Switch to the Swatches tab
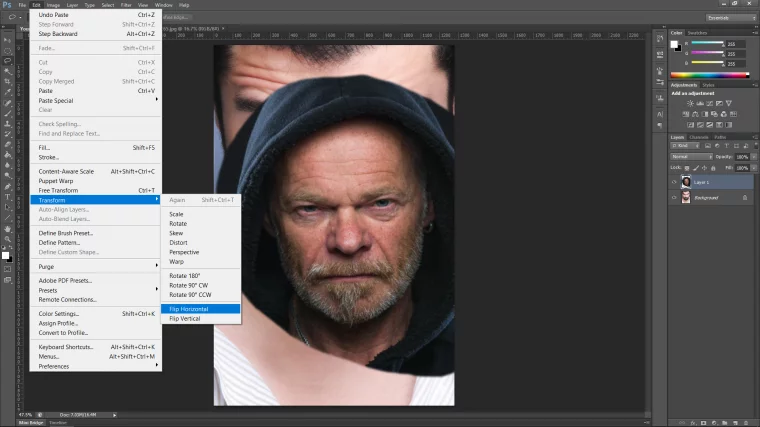Image resolution: width=760 pixels, height=427 pixels. point(697,32)
